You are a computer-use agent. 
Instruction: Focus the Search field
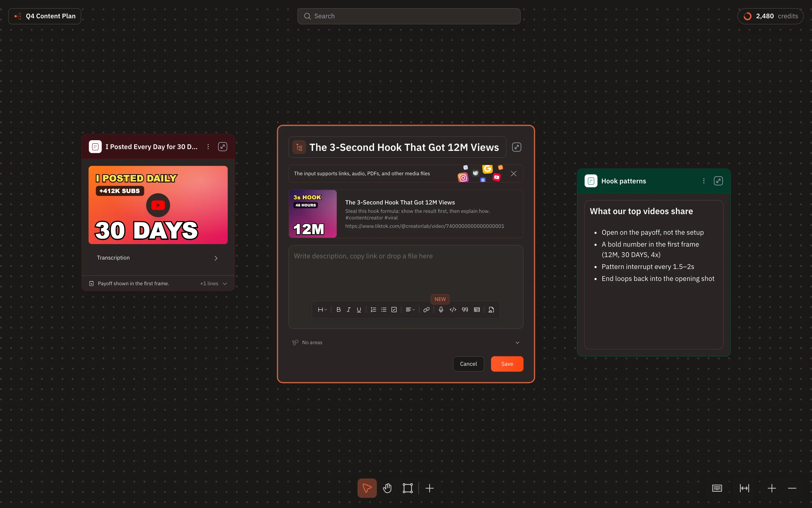(409, 16)
